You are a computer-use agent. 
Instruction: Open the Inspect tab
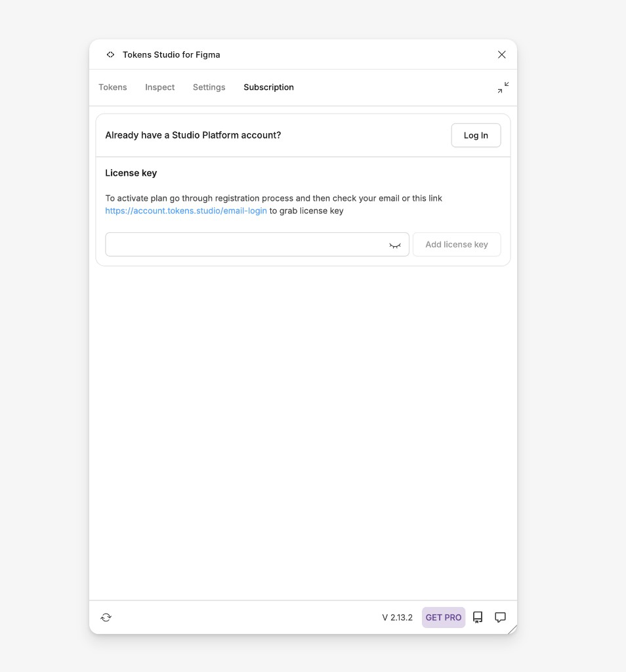click(160, 87)
